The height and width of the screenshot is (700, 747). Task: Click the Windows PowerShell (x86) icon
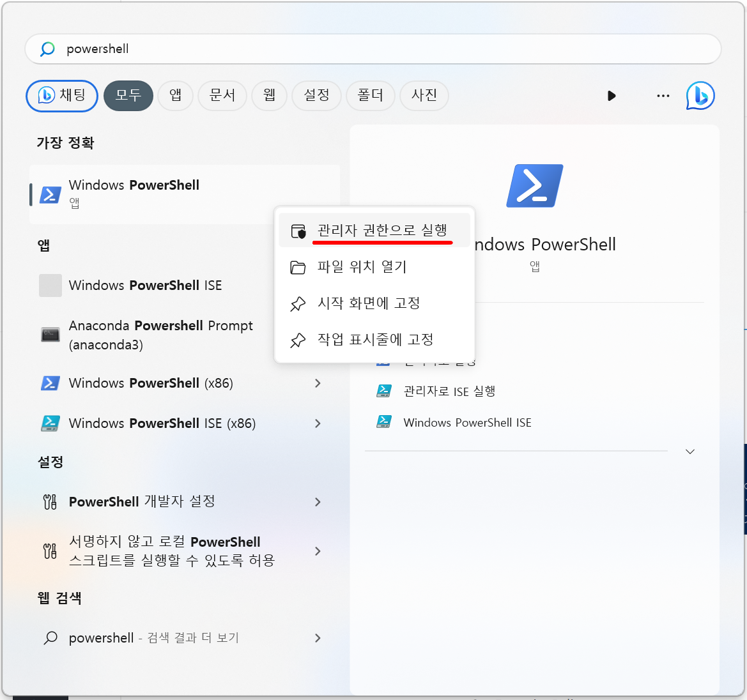point(50,383)
